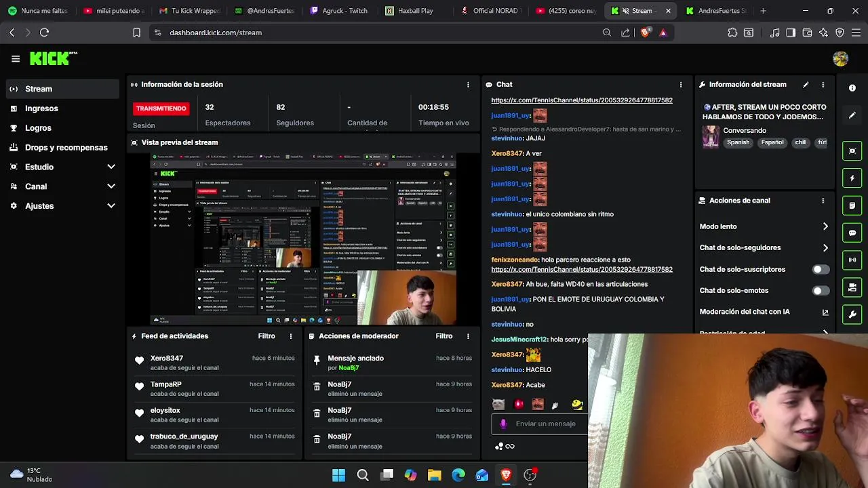This screenshot has width=868, height=488.
Task: Open session information options menu
Action: tap(468, 85)
